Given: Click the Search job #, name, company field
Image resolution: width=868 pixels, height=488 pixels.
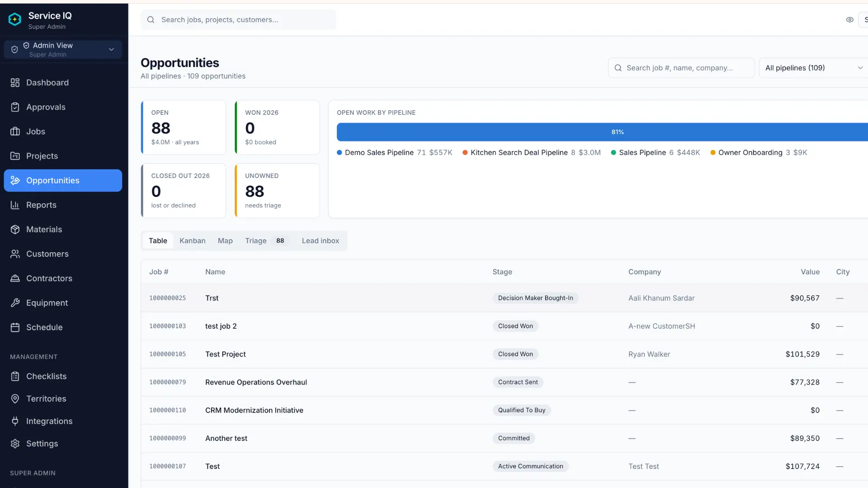Looking at the screenshot, I should [x=681, y=68].
